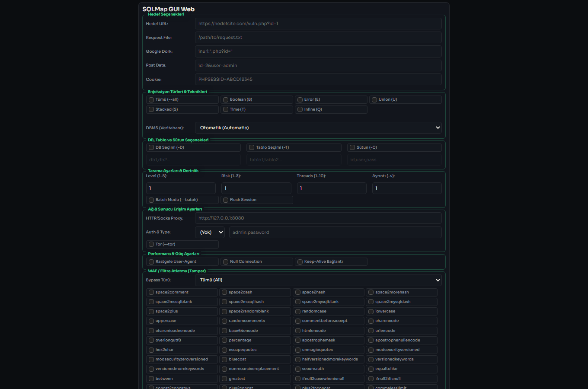Enable Inline (Q) injection
The height and width of the screenshot is (389, 588).
tap(300, 110)
